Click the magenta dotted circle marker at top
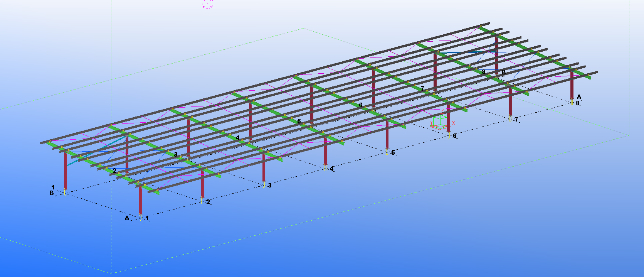Image resolution: width=644 pixels, height=277 pixels. pos(207,4)
